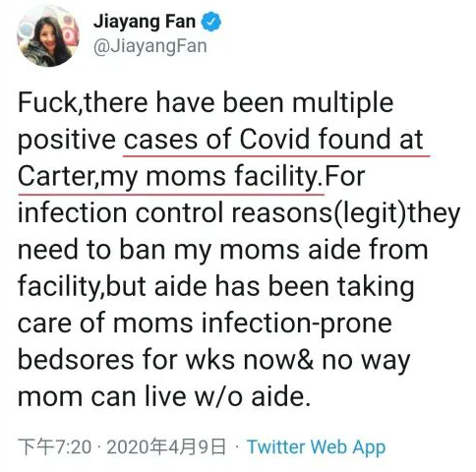
Task: Visit the @JiayangFan handle link
Action: click(x=150, y=46)
